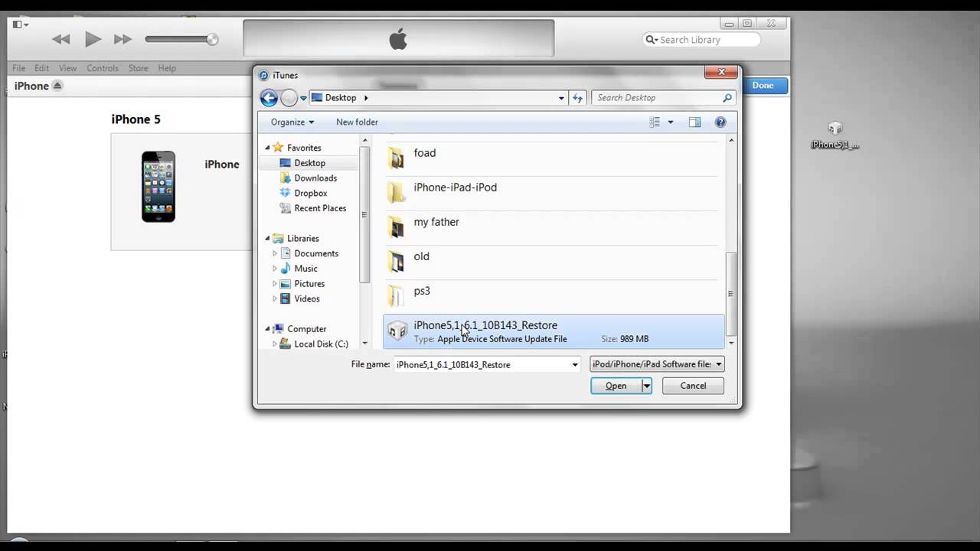Collapse the Libraries tree section
Screen dimensions: 980x551
pyautogui.click(x=268, y=239)
